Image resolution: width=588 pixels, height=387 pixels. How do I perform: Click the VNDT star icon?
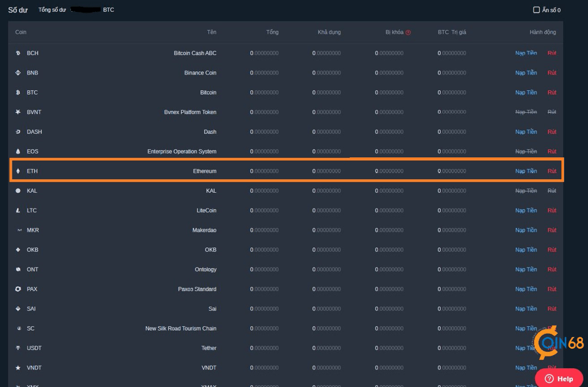[x=18, y=368]
